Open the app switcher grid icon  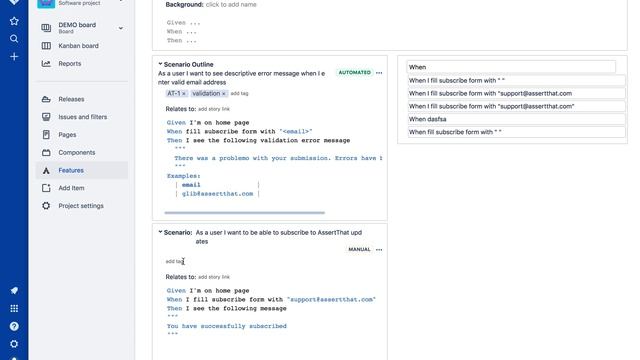coord(14,309)
